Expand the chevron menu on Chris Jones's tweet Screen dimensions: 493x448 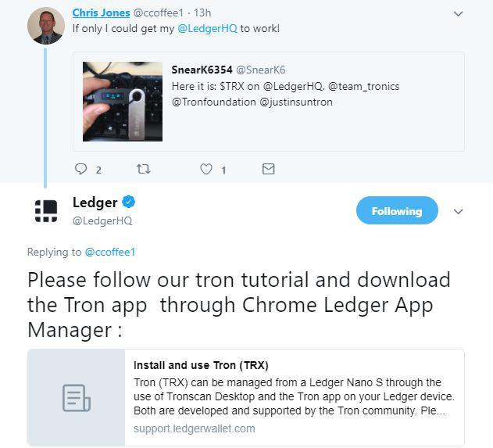point(458,14)
